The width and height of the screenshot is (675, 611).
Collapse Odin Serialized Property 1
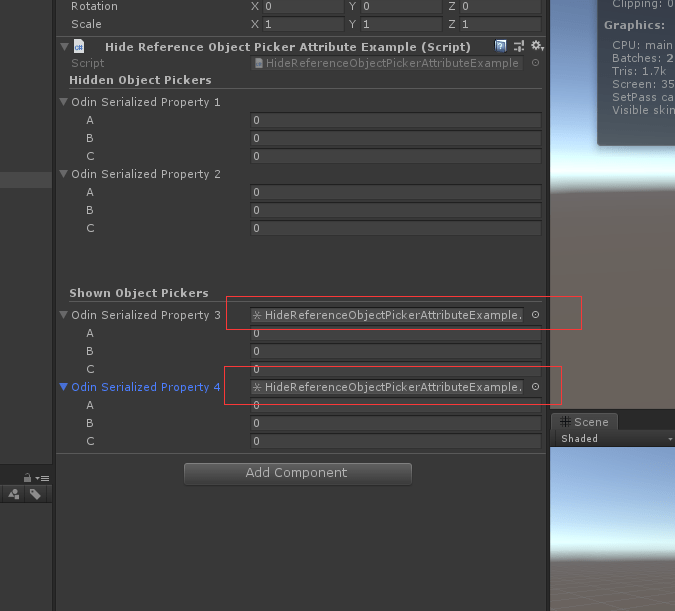point(64,102)
